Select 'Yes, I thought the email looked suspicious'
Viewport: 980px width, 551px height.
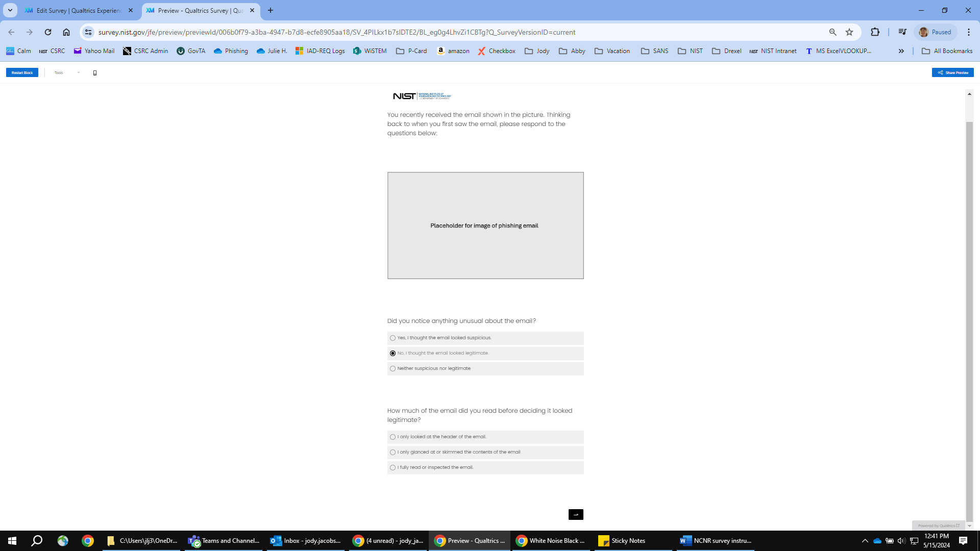[x=393, y=338]
